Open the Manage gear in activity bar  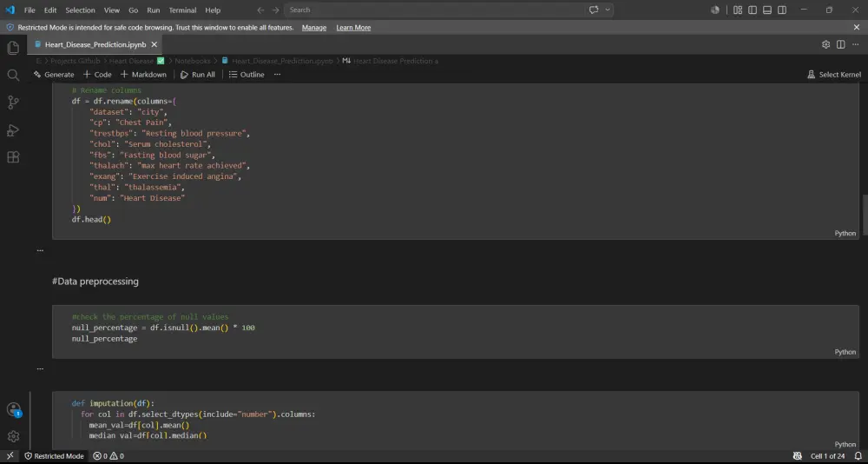pyautogui.click(x=13, y=436)
